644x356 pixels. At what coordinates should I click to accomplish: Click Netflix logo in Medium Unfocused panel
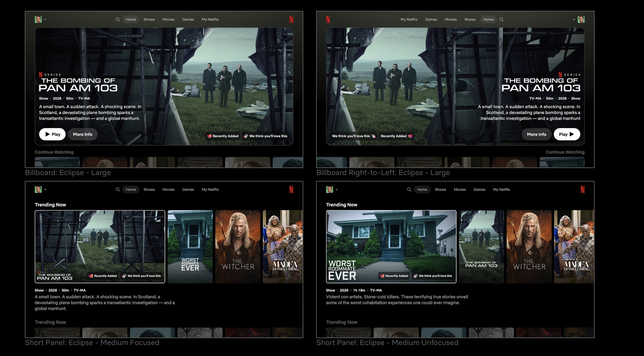(x=583, y=190)
